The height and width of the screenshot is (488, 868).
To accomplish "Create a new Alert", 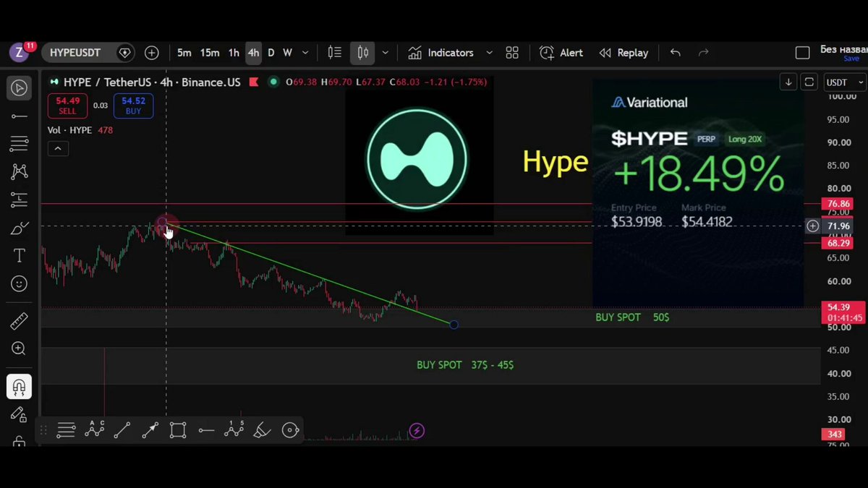I will click(561, 53).
